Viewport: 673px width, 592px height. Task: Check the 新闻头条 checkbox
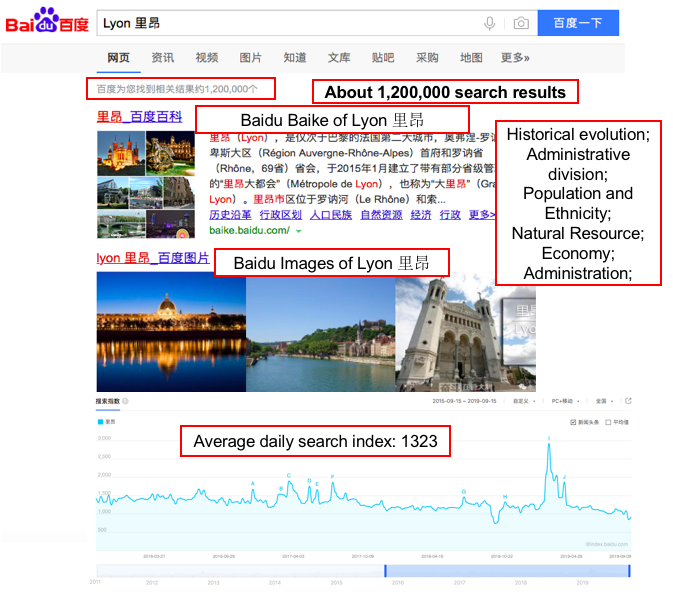pyautogui.click(x=573, y=422)
